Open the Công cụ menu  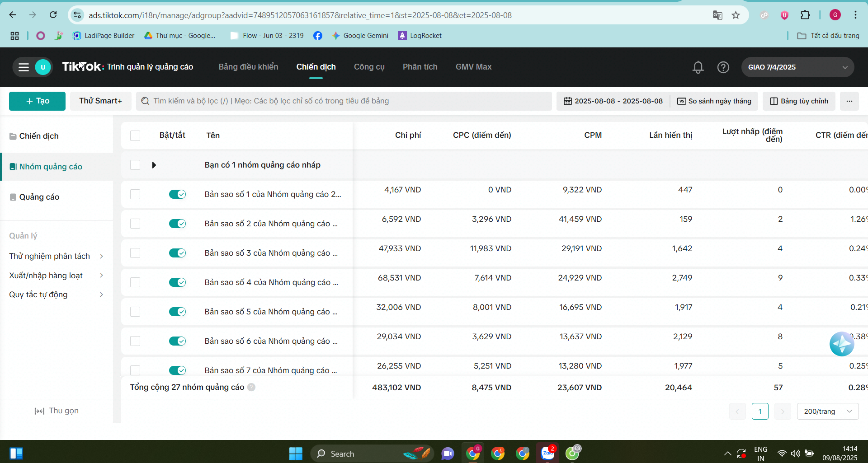point(369,67)
